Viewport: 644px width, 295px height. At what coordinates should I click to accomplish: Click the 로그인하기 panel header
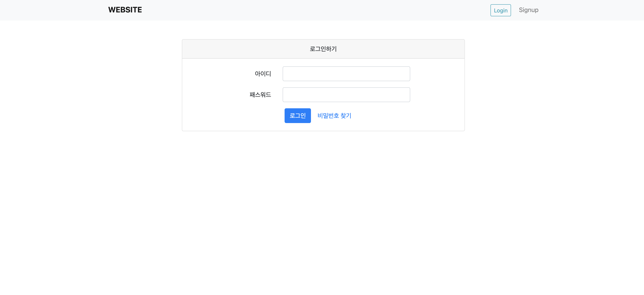tap(323, 49)
